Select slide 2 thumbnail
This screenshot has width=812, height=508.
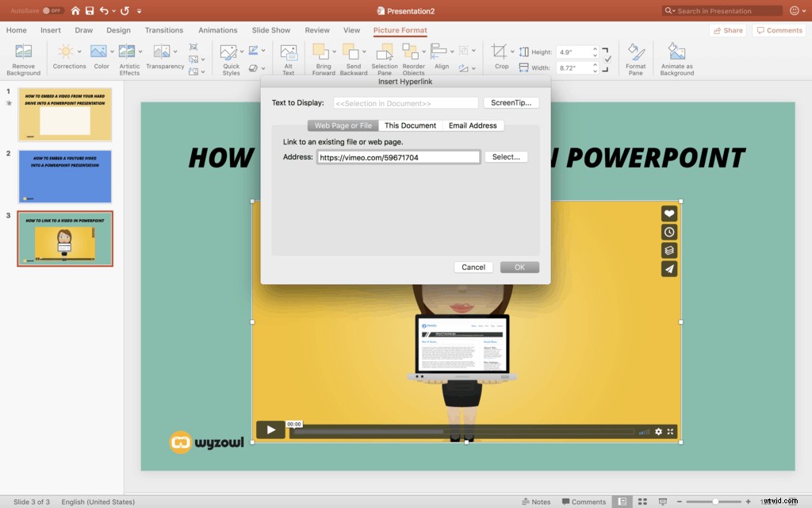pyautogui.click(x=65, y=176)
